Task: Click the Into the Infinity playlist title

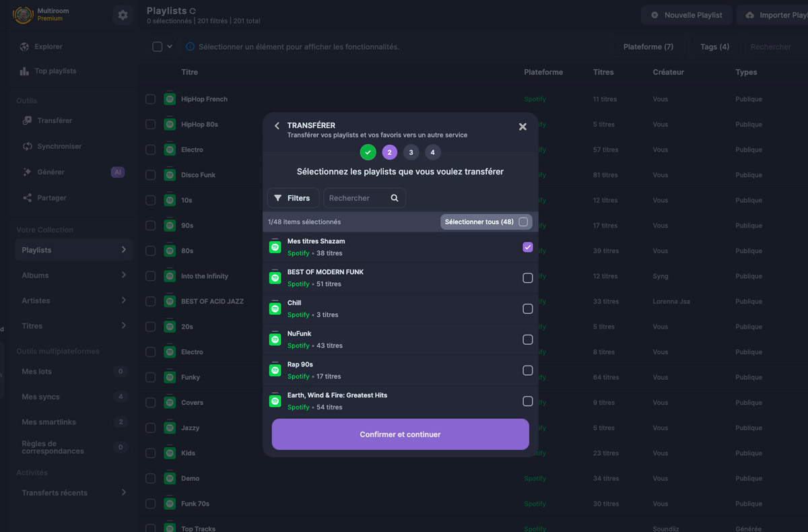Action: pyautogui.click(x=205, y=276)
